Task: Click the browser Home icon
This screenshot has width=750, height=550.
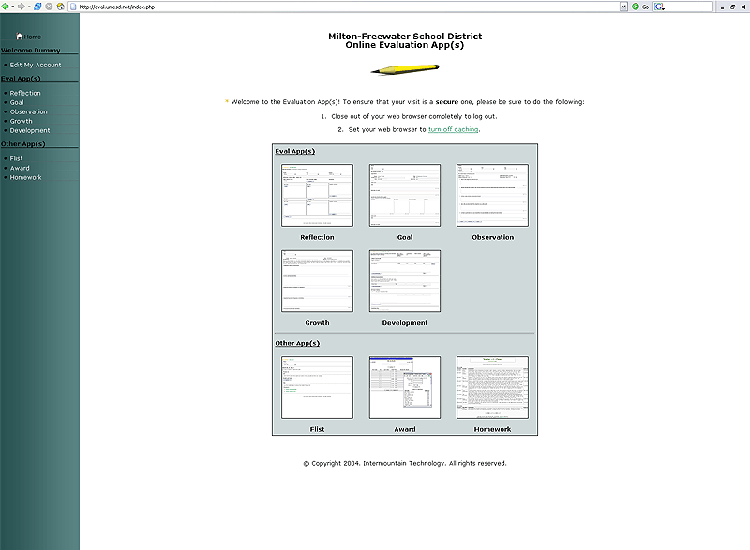Action: pyautogui.click(x=61, y=7)
